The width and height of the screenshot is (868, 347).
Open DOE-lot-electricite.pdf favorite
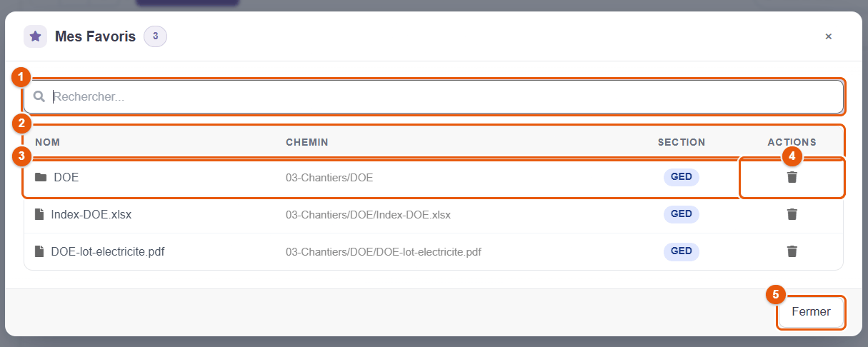[109, 251]
